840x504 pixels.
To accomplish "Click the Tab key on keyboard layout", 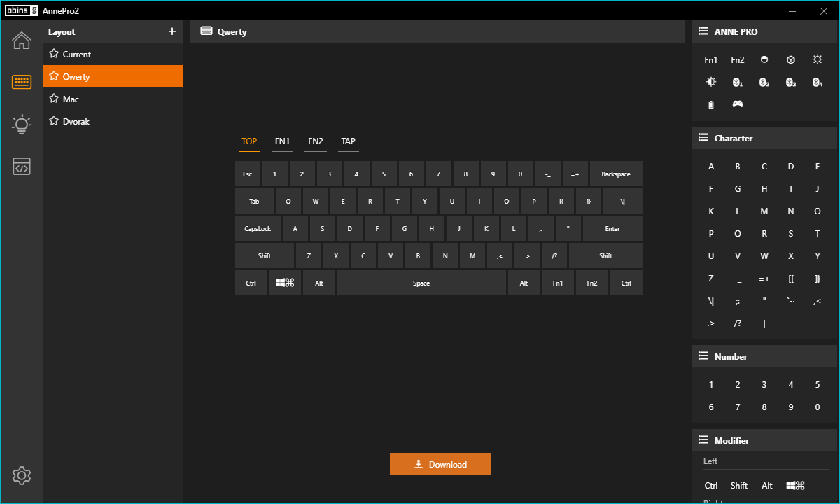I will coord(254,201).
